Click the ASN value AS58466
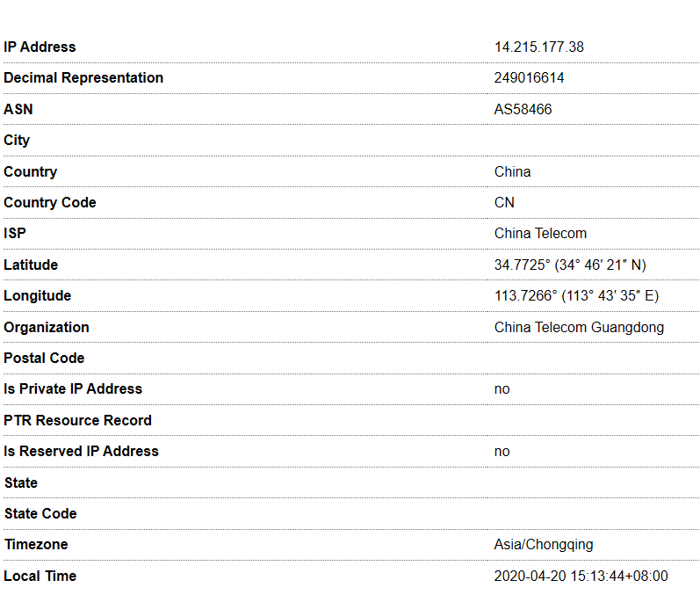700x602 pixels. click(523, 109)
